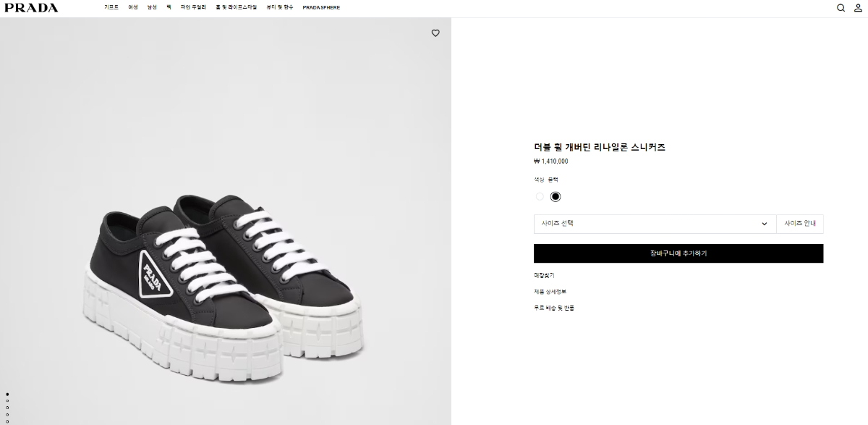Select the third image pagination dot

click(x=7, y=408)
